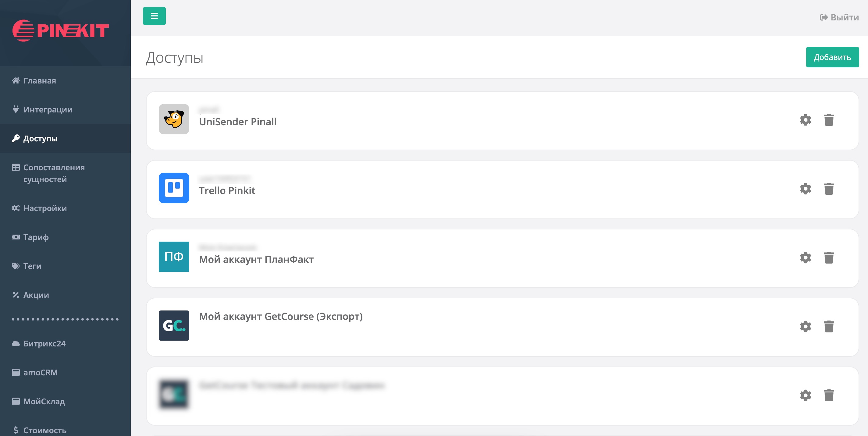
Task: Open settings gear for UniSender Pinall
Action: coord(805,120)
